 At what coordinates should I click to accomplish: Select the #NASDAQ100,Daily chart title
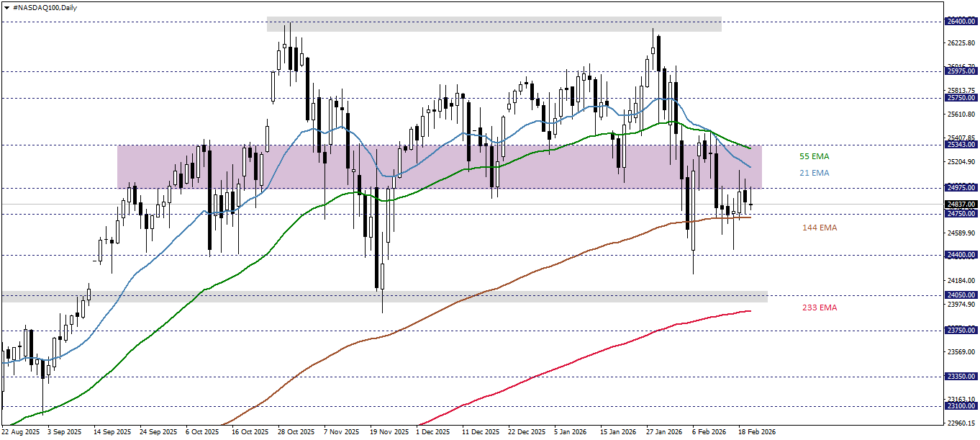coord(43,8)
